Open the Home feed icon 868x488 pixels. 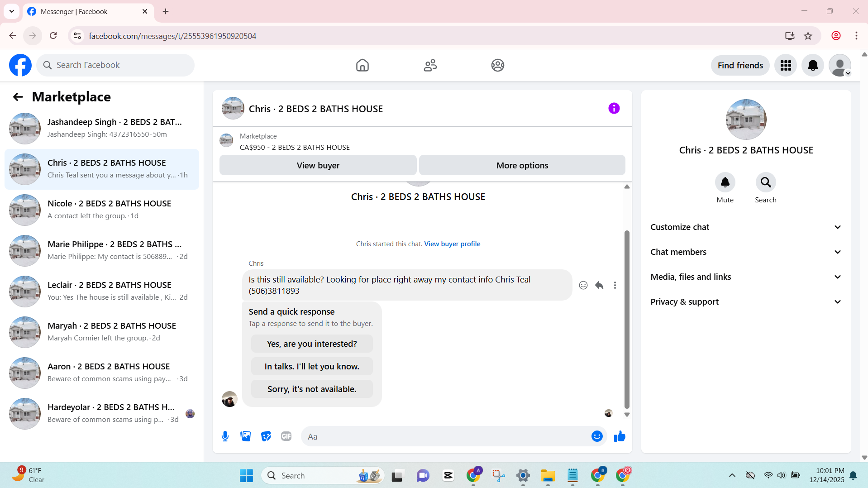[x=362, y=65]
